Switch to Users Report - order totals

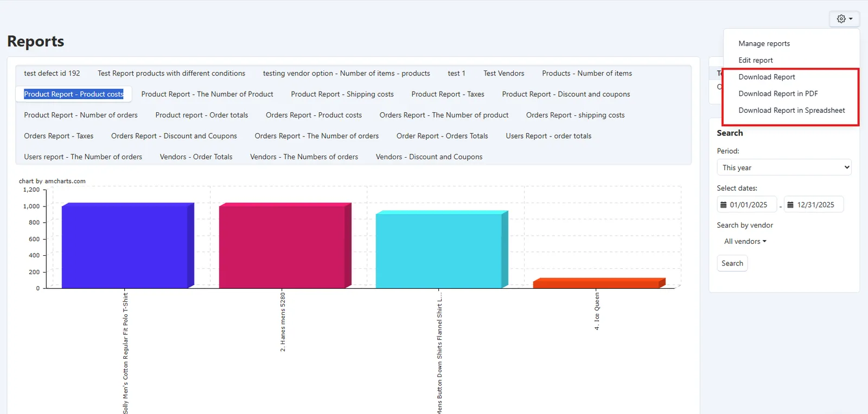[548, 136]
